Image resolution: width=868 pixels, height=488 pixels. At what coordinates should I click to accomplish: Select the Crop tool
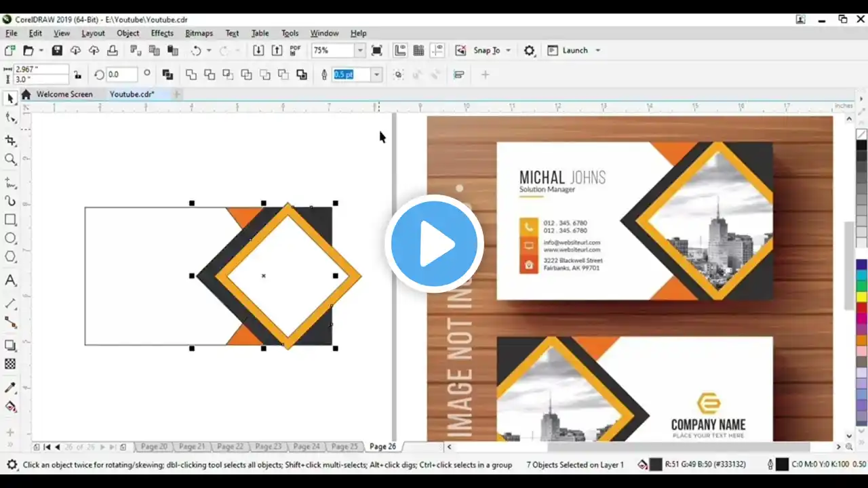pos(10,140)
